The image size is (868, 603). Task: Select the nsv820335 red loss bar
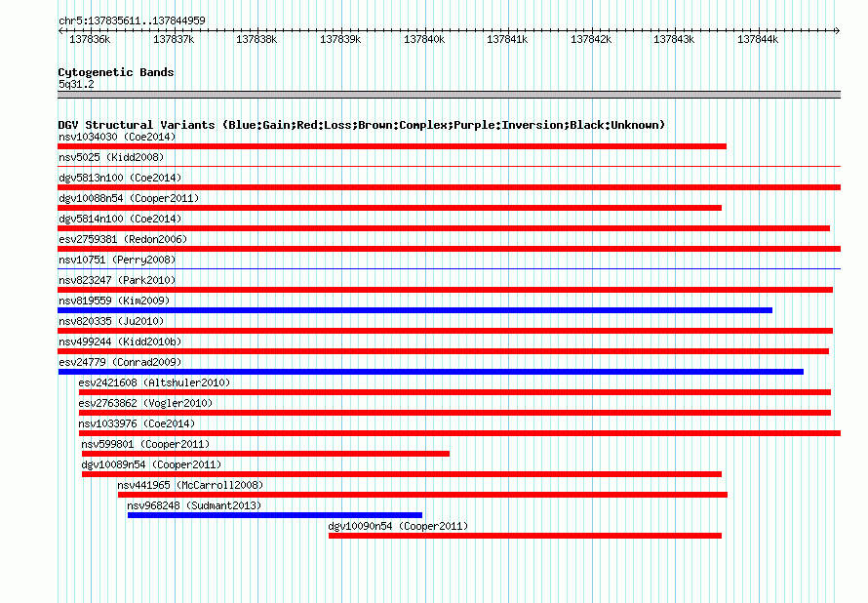[445, 331]
